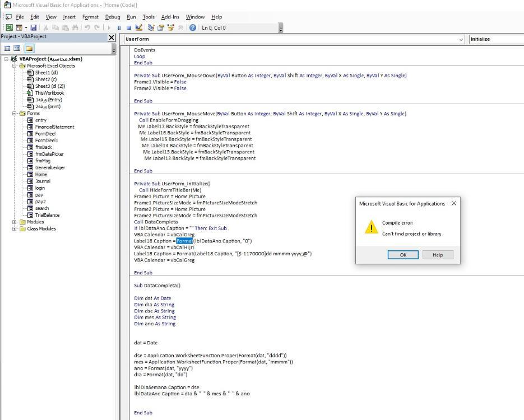Image resolution: width=524 pixels, height=420 pixels.
Task: Open the View menu
Action: (51, 17)
